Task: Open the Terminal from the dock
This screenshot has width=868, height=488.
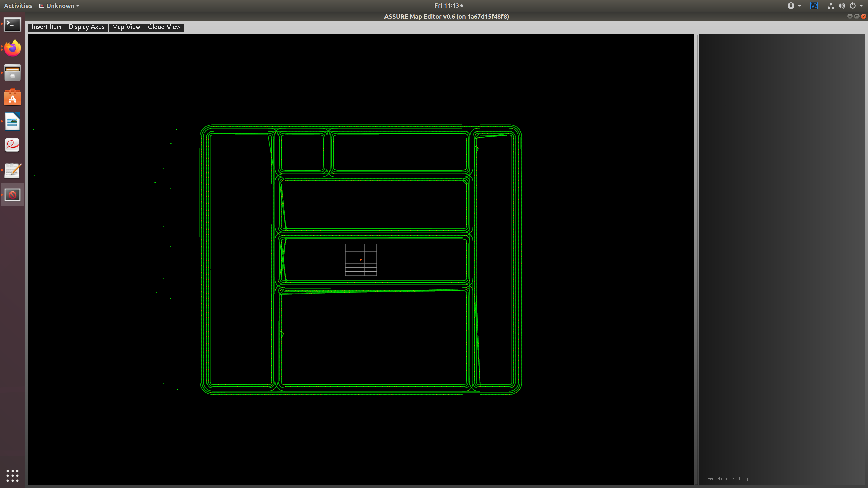Action: [x=12, y=24]
